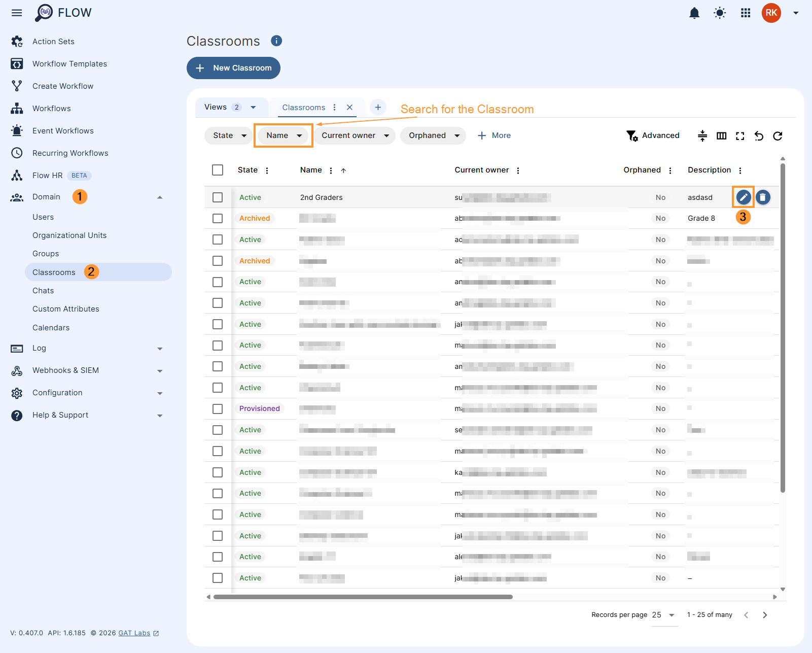812x653 pixels.
Task: Click the New Classroom button
Action: click(233, 68)
